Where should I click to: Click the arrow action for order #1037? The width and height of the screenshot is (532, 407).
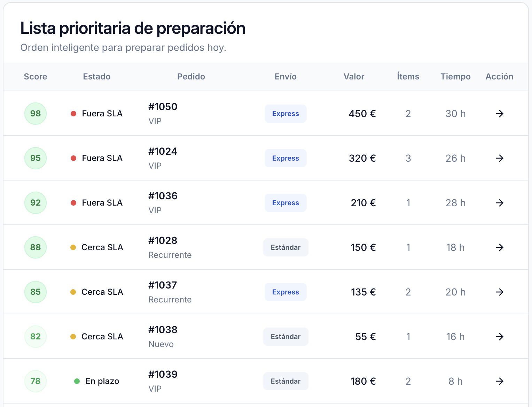coord(500,292)
